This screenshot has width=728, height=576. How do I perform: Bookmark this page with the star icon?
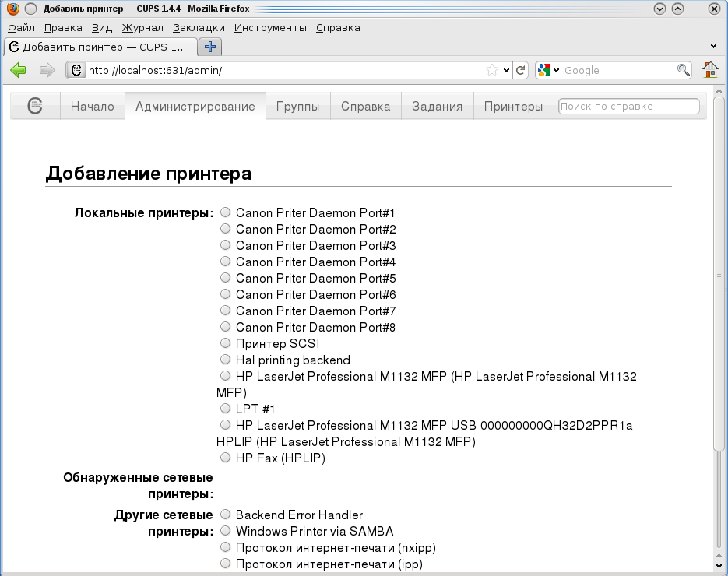pyautogui.click(x=491, y=70)
